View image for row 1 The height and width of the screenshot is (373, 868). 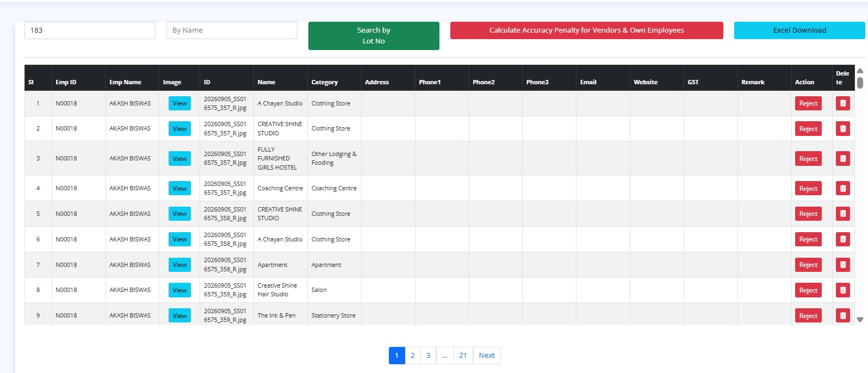tap(179, 103)
